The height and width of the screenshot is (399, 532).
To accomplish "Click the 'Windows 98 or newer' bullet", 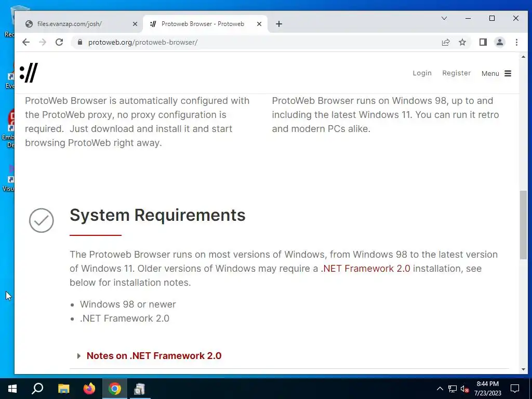I will click(x=128, y=304).
